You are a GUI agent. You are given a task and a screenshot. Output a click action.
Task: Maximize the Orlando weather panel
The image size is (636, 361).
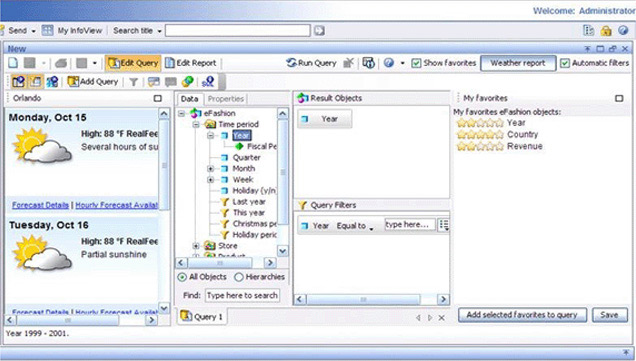158,98
